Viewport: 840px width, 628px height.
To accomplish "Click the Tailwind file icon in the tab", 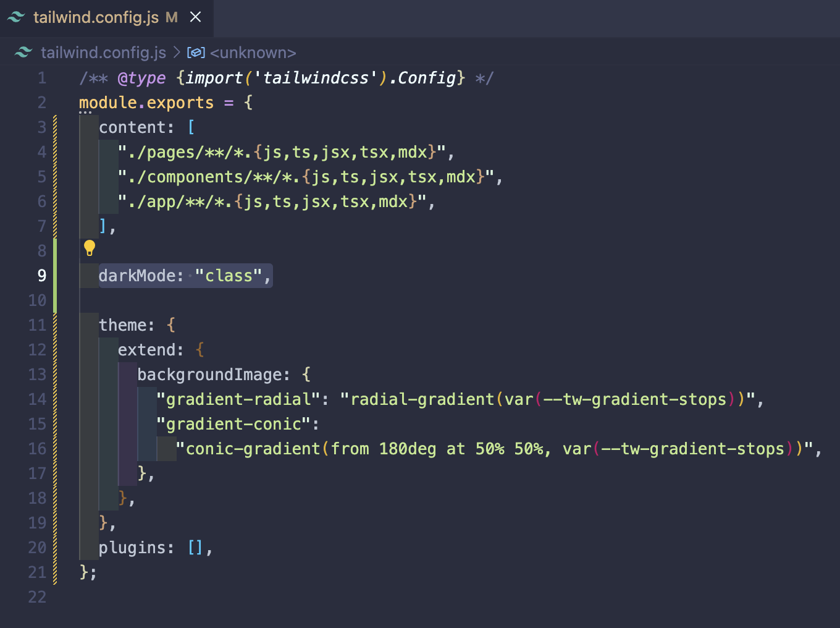I will coord(17,17).
